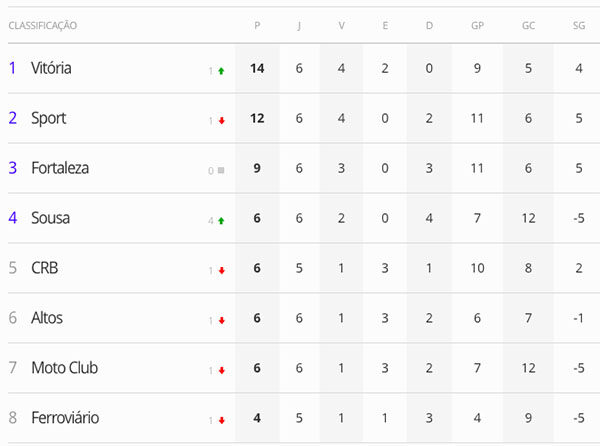This screenshot has width=600, height=446.
Task: Click the position number 4 for Sousa
Action: click(13, 218)
